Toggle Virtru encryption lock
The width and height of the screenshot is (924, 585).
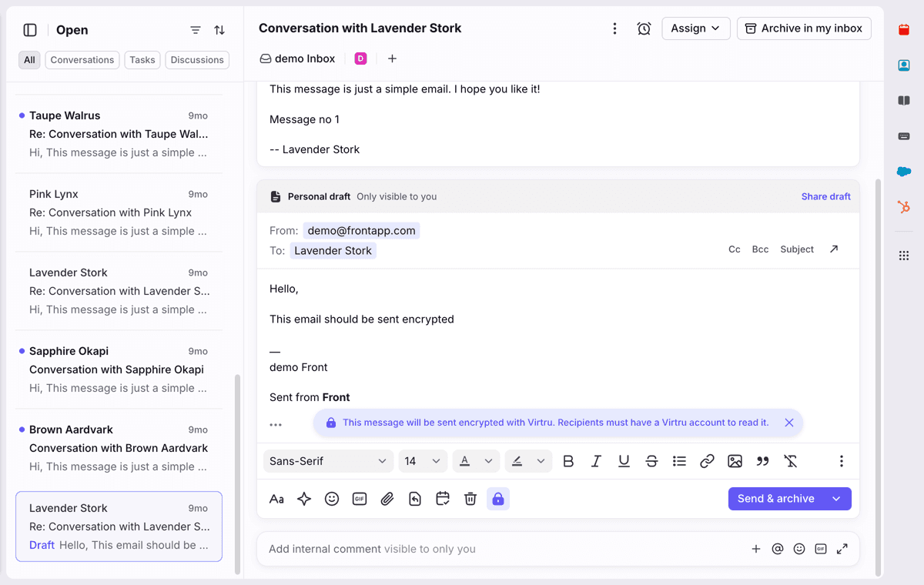498,499
